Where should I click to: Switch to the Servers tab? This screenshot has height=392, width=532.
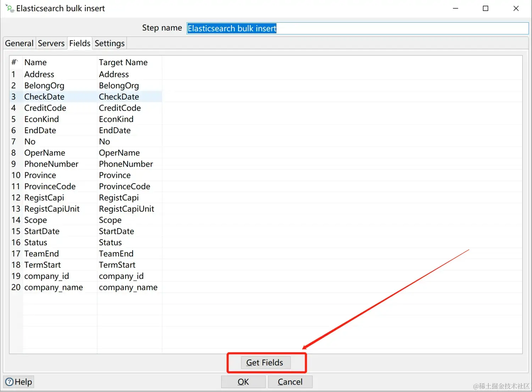click(51, 43)
